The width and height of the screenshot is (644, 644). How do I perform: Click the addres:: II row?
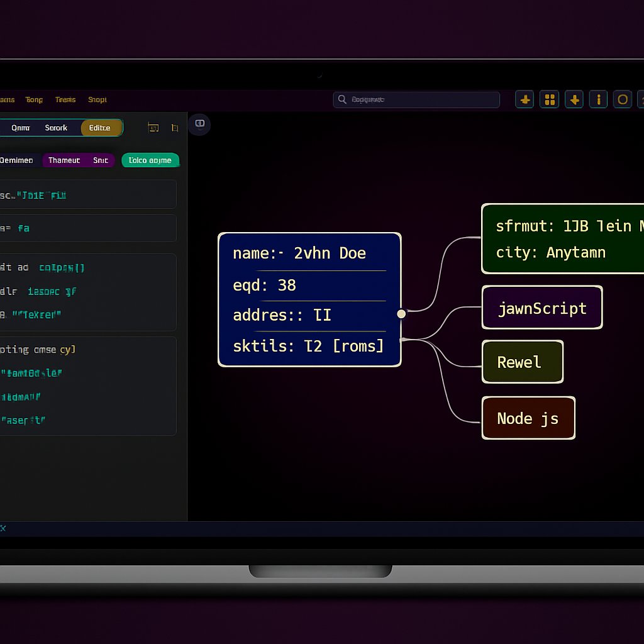coord(309,315)
